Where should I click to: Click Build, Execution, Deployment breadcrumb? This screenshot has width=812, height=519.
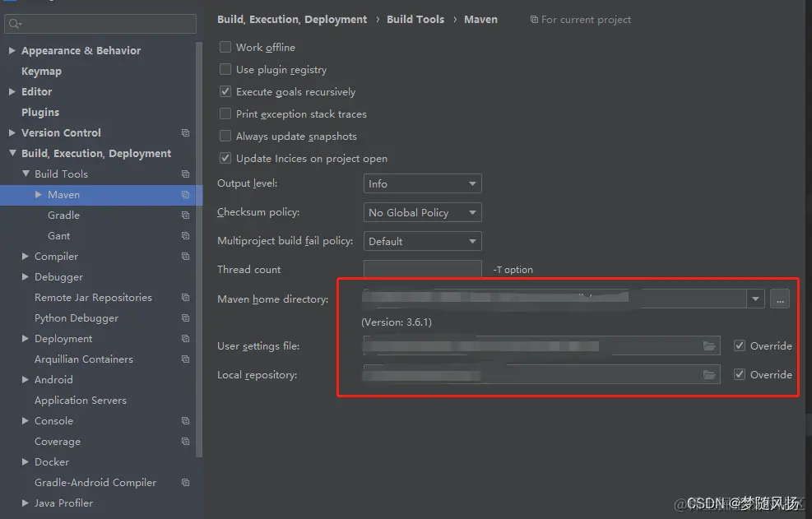[x=292, y=20]
